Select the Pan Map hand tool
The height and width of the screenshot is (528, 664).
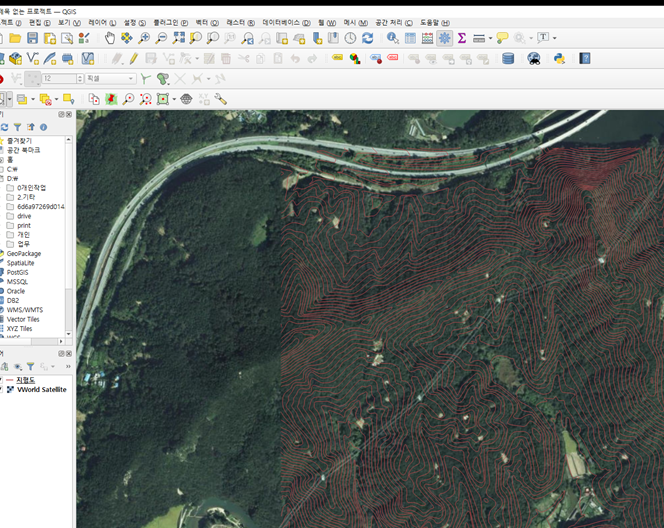coord(110,38)
